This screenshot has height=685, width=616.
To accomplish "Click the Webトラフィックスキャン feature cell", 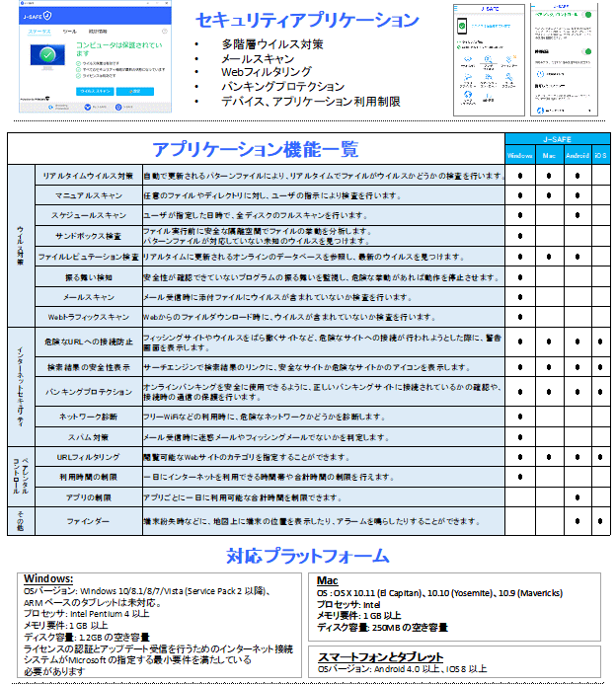I will (x=89, y=317).
